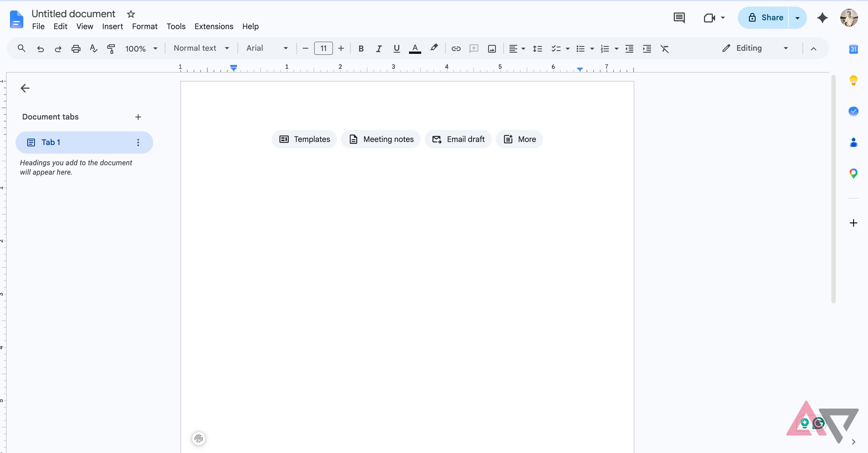Insert a link

coord(456,49)
